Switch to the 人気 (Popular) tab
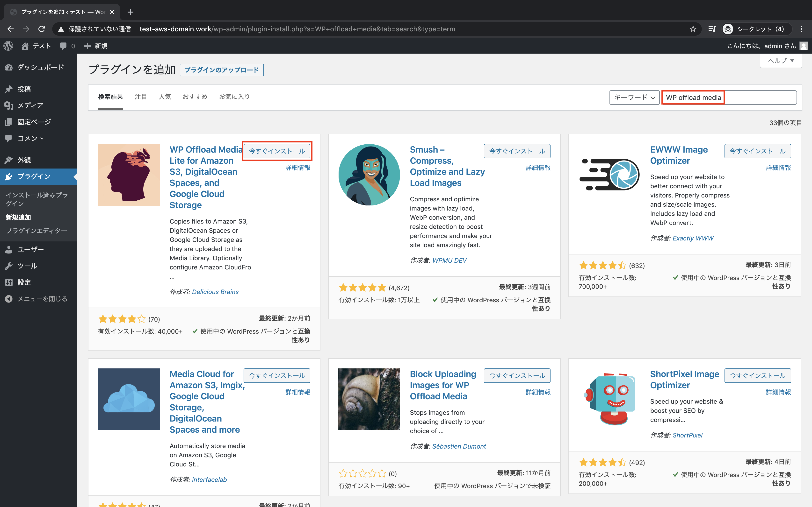Image resolution: width=812 pixels, height=507 pixels. click(x=165, y=97)
